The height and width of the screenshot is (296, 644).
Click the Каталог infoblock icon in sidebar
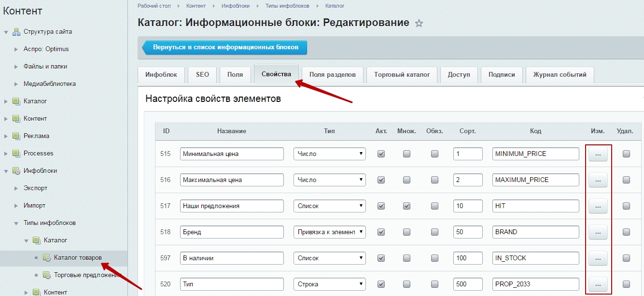click(16, 101)
